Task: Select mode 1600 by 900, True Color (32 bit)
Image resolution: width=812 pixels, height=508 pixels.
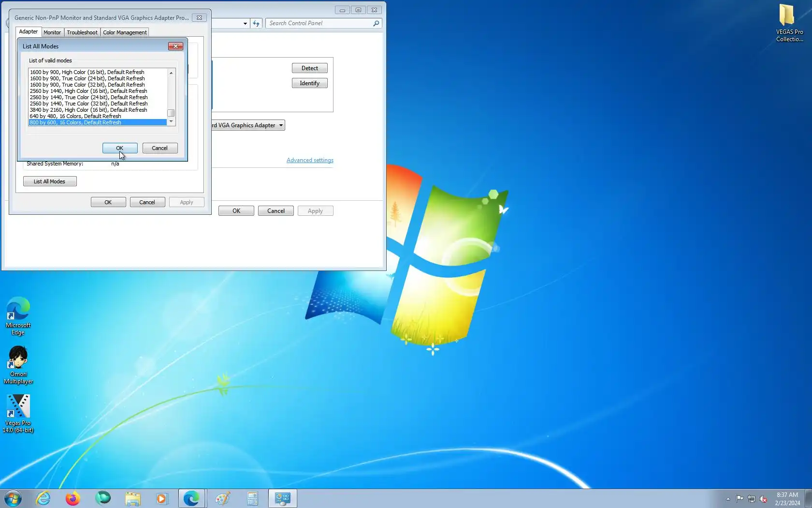Action: pyautogui.click(x=98, y=85)
